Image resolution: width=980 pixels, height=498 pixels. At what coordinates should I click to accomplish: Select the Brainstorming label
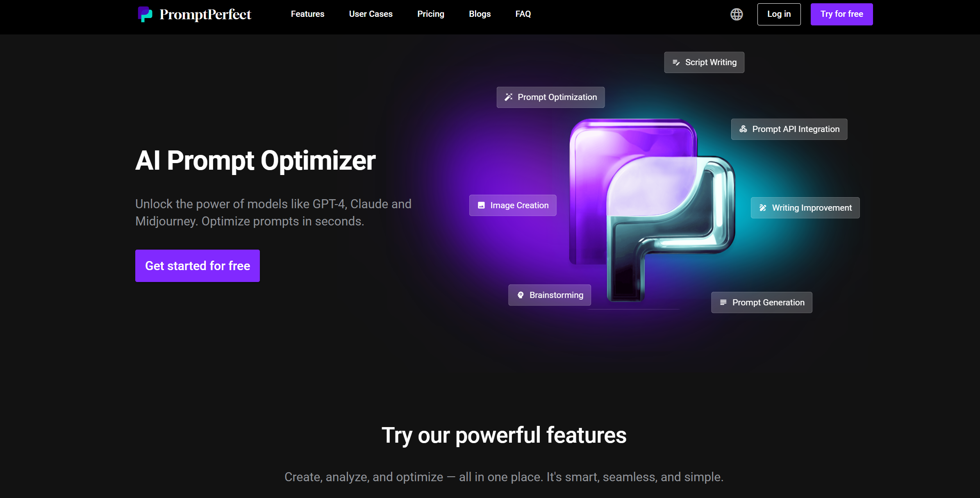(556, 295)
